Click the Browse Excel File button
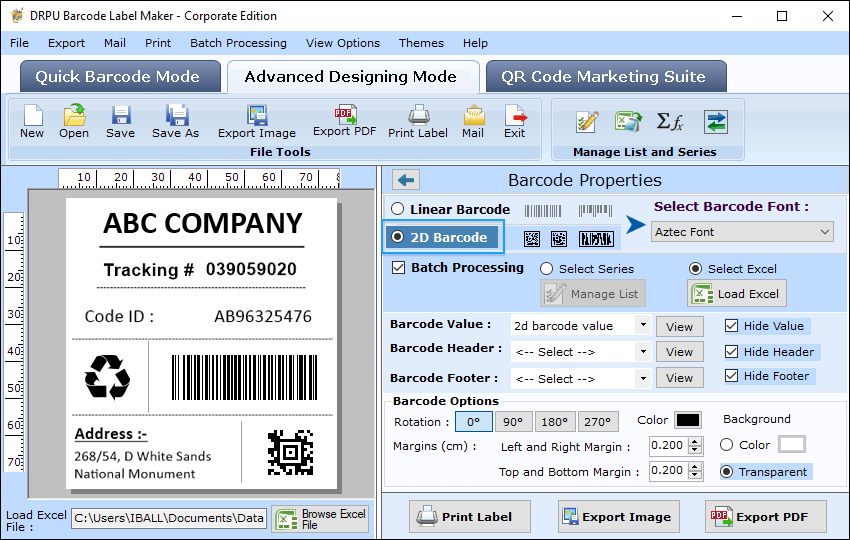Image resolution: width=850 pixels, height=540 pixels. click(320, 519)
